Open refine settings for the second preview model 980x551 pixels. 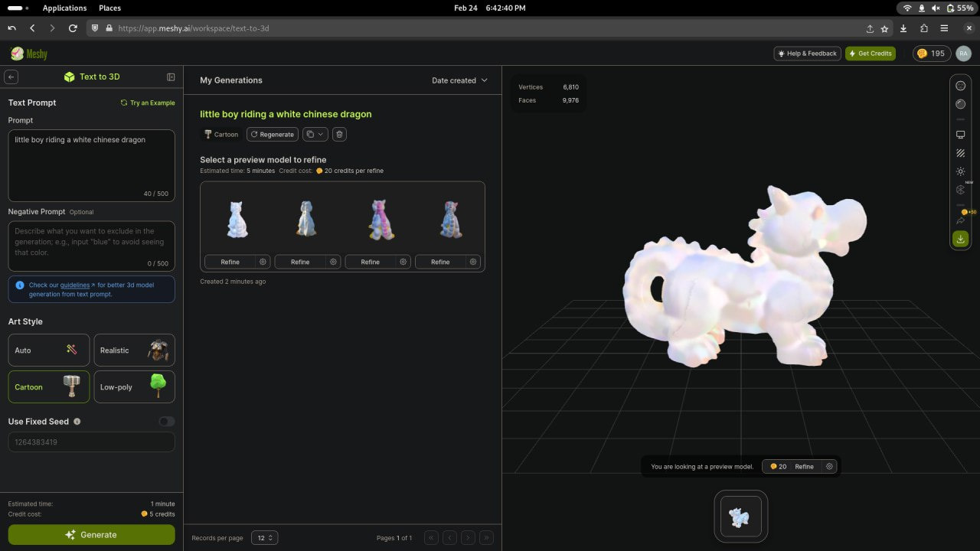(333, 262)
